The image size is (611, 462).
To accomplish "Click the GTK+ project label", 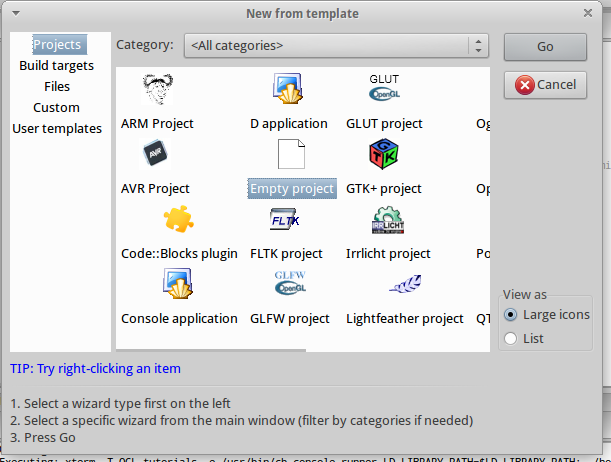I will tap(384, 189).
